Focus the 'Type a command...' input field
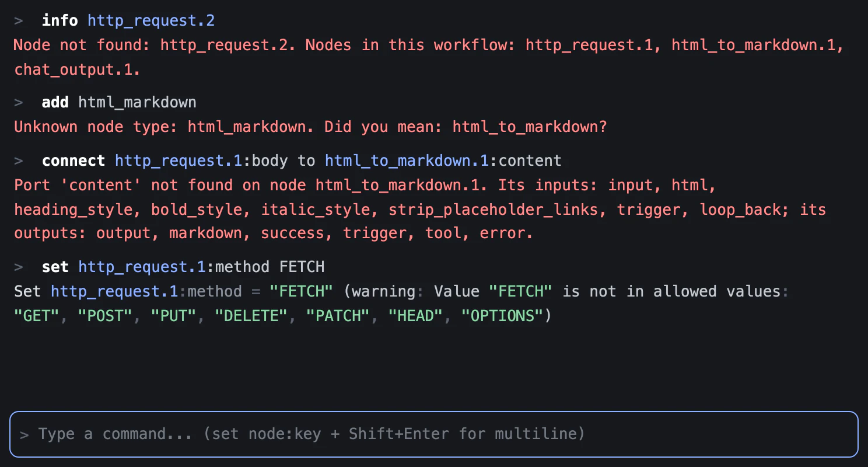 434,434
